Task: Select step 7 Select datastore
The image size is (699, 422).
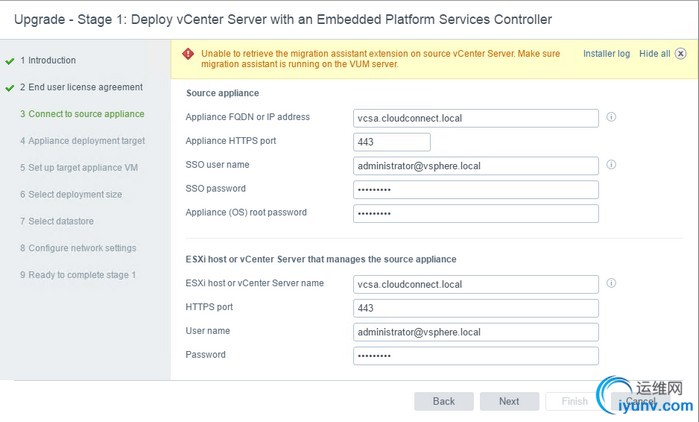Action: tap(57, 221)
